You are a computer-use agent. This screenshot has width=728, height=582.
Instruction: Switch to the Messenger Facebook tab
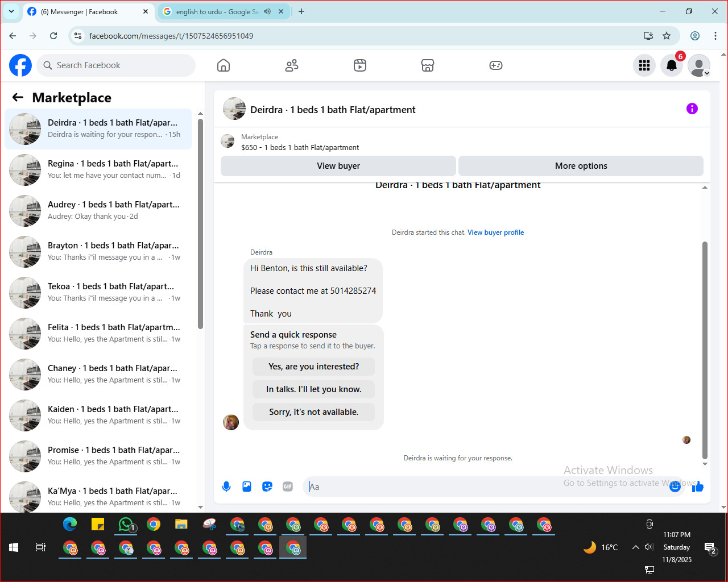(x=88, y=11)
